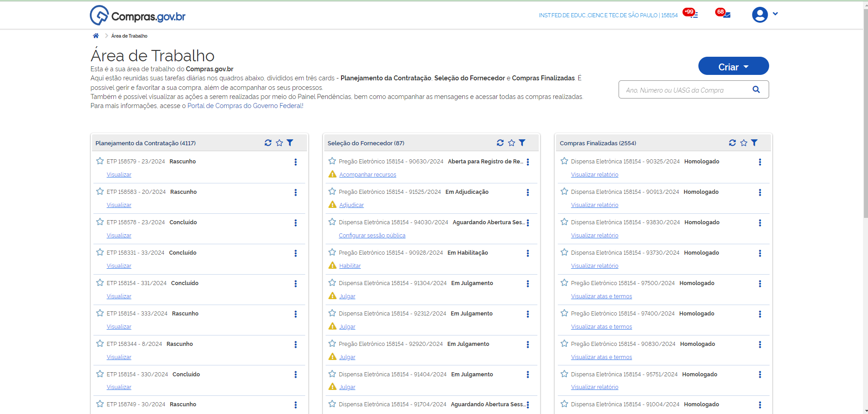
Task: Open options menu for ETP 158578 - 23/2024
Action: [296, 223]
